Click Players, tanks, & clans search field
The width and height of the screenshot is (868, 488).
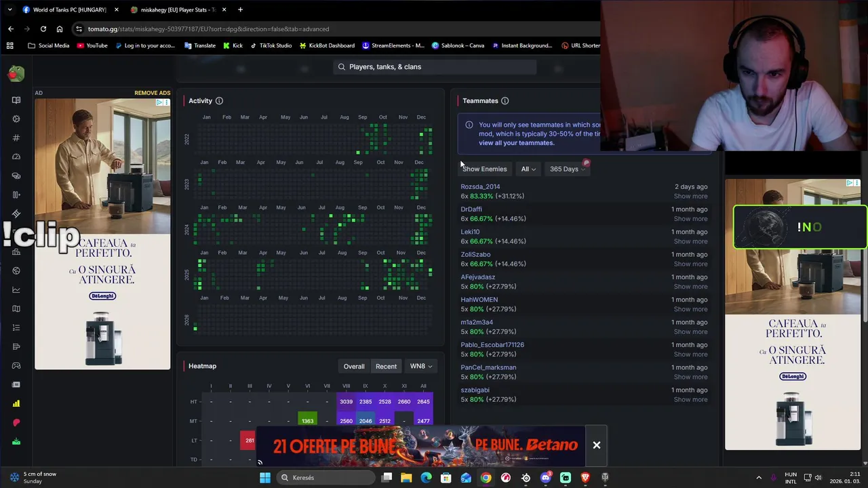[x=434, y=67]
